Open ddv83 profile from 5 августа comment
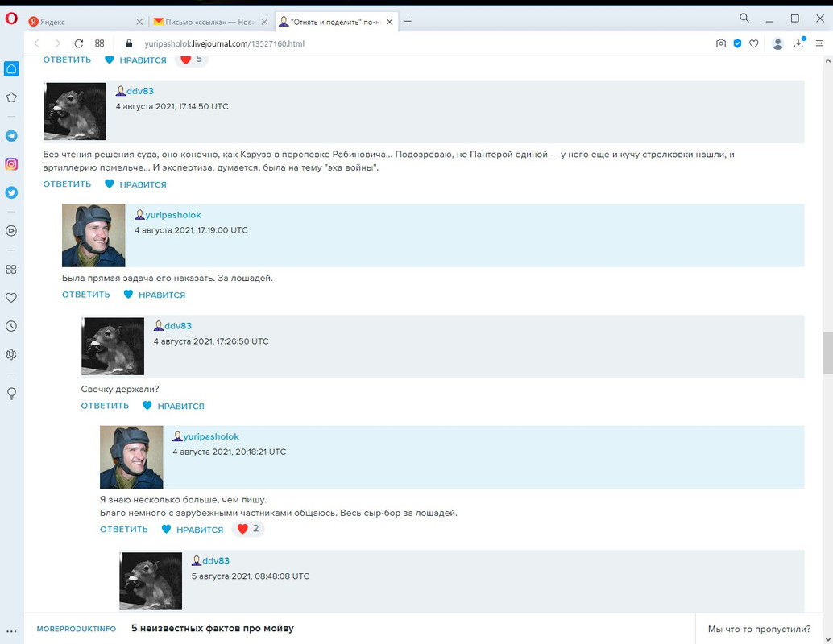This screenshot has width=833, height=644. 216,560
